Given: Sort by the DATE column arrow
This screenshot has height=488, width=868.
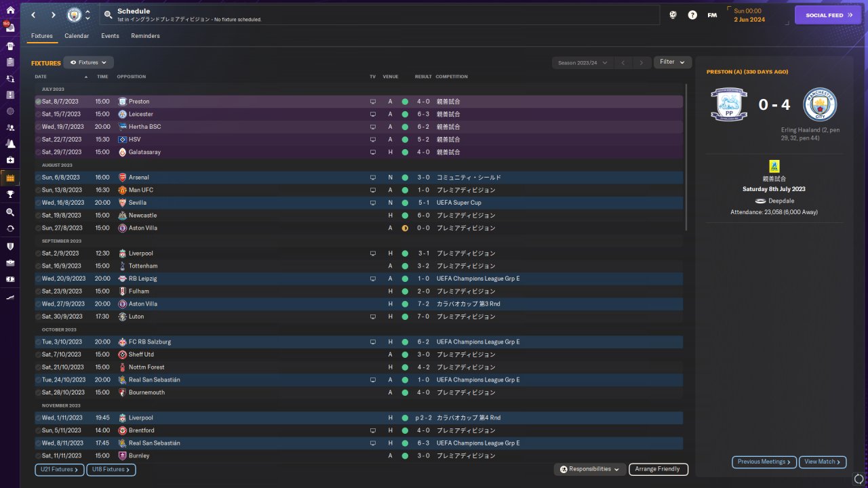Looking at the screenshot, I should (86, 77).
